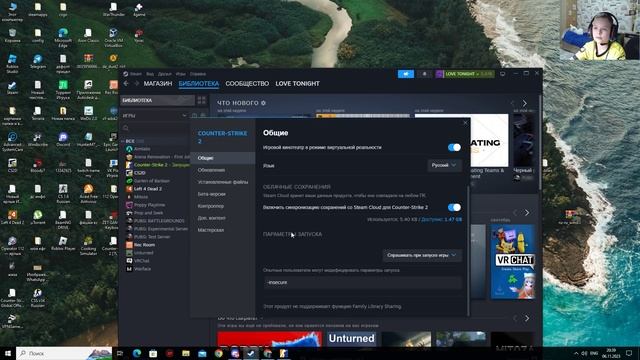Open the Steam menu in the title bar
The width and height of the screenshot is (640, 360).
(136, 74)
